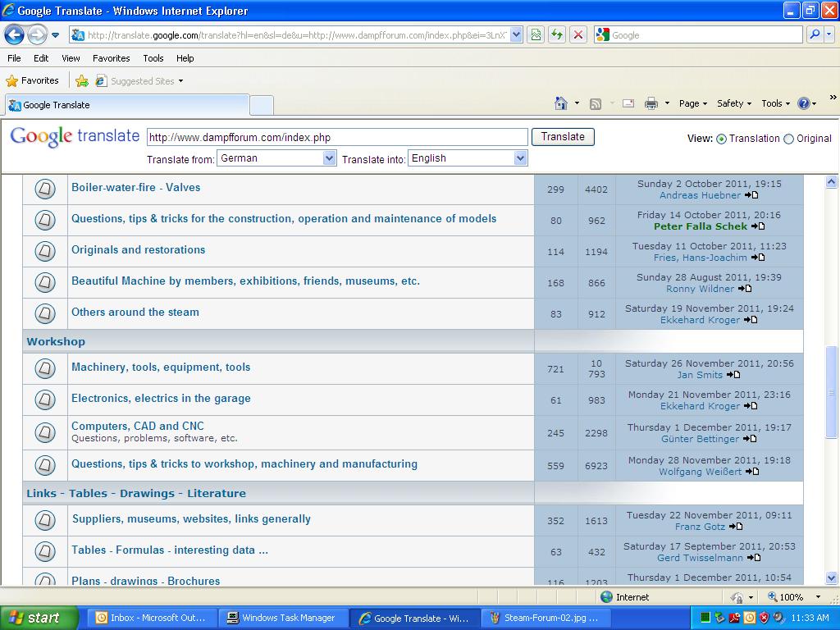
Task: Click the Google translate logo
Action: coord(75,137)
